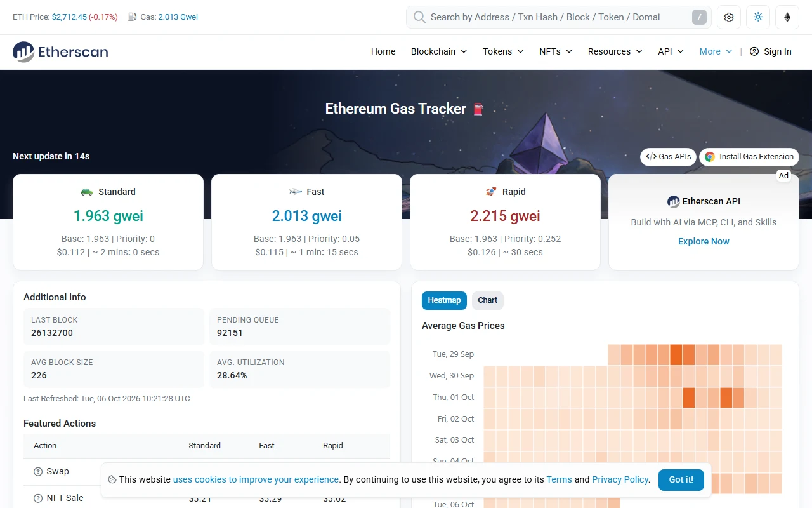Click the Chrome icon on Install Gas Extension
Viewport: 812px width, 508px height.
[710, 157]
